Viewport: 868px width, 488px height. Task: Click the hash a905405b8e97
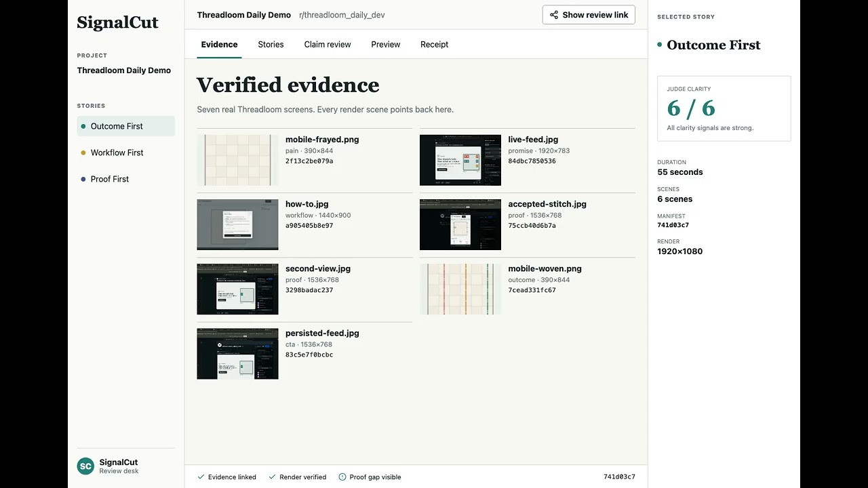[x=309, y=226]
